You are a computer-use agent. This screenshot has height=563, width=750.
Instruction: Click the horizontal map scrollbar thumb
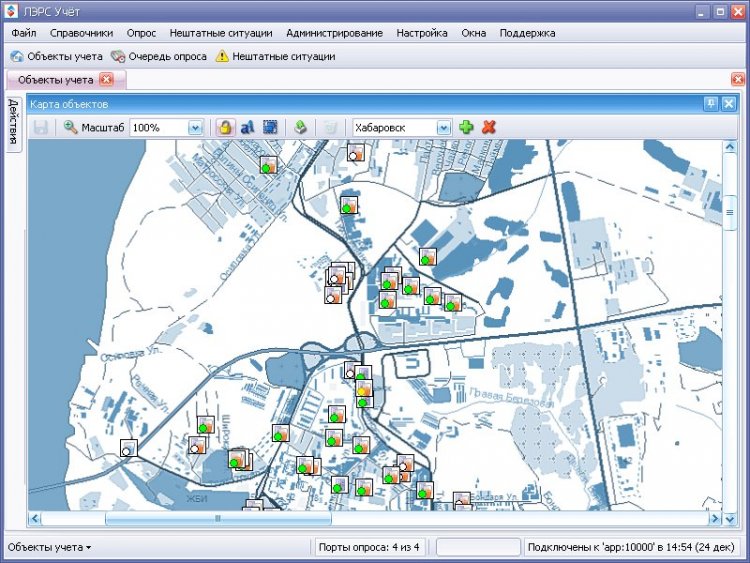click(218, 518)
